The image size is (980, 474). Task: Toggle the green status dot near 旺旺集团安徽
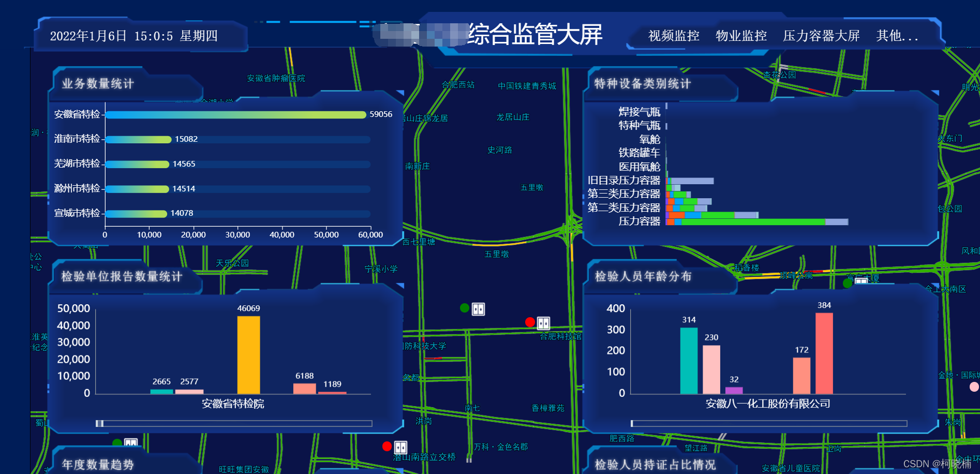point(116,442)
